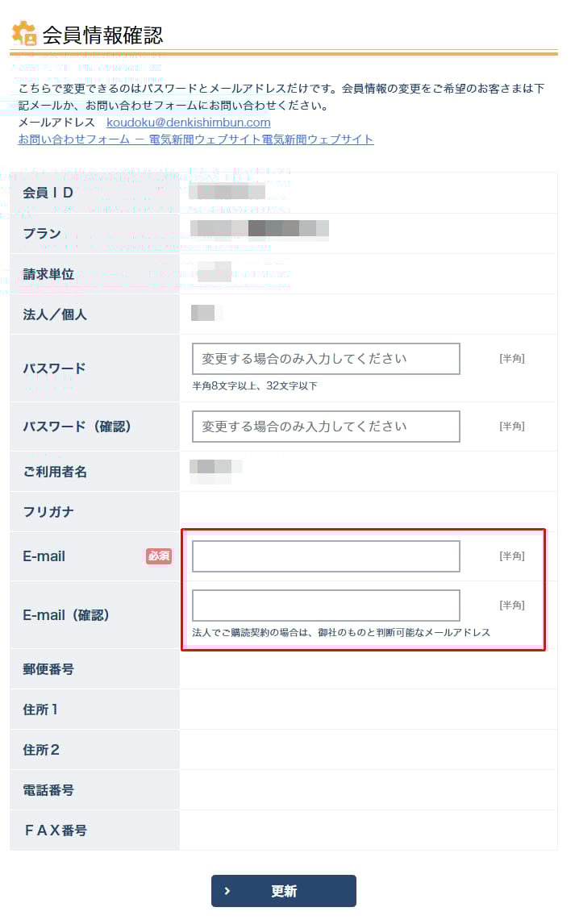Click the arrow icon on 更新 button
575x924 pixels.
(x=227, y=891)
